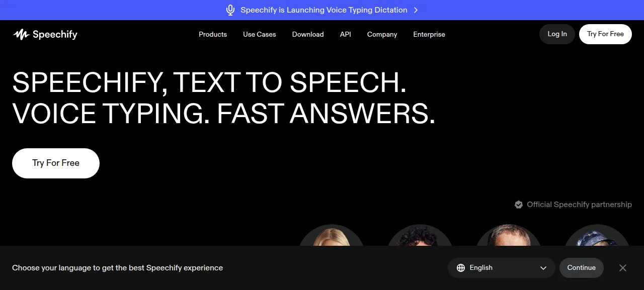This screenshot has width=644, height=290.
Task: Click the large Try For Free button
Action: (56, 163)
